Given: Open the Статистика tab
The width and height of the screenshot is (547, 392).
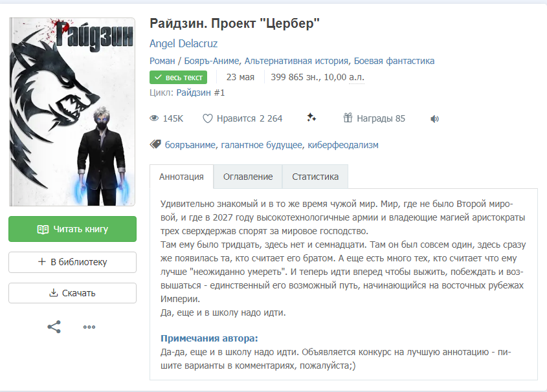Looking at the screenshot, I should 315,177.
